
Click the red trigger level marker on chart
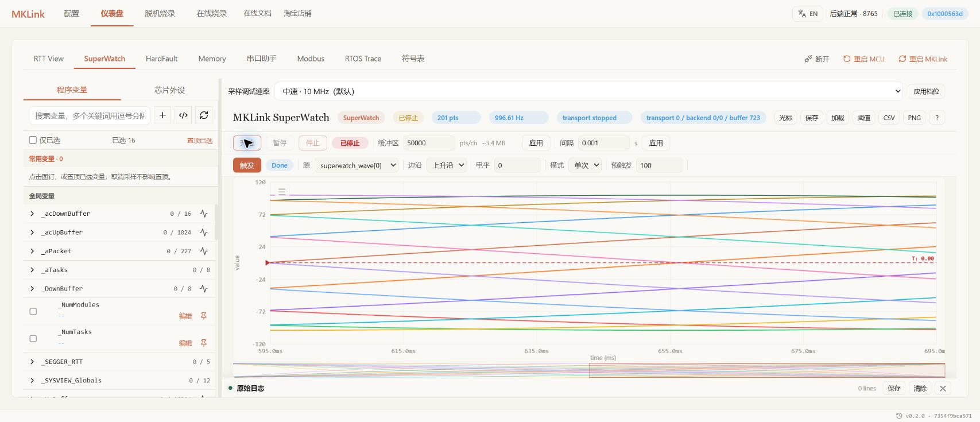(268, 263)
